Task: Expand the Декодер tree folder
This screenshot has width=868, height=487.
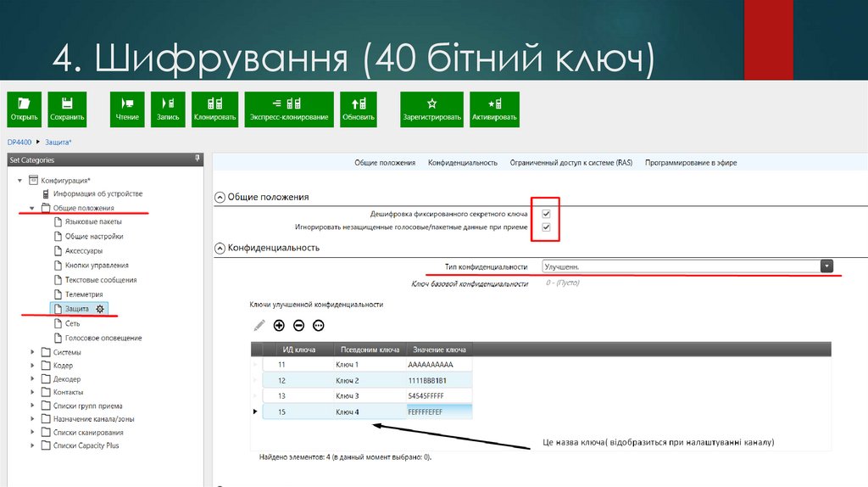Action: 32,379
